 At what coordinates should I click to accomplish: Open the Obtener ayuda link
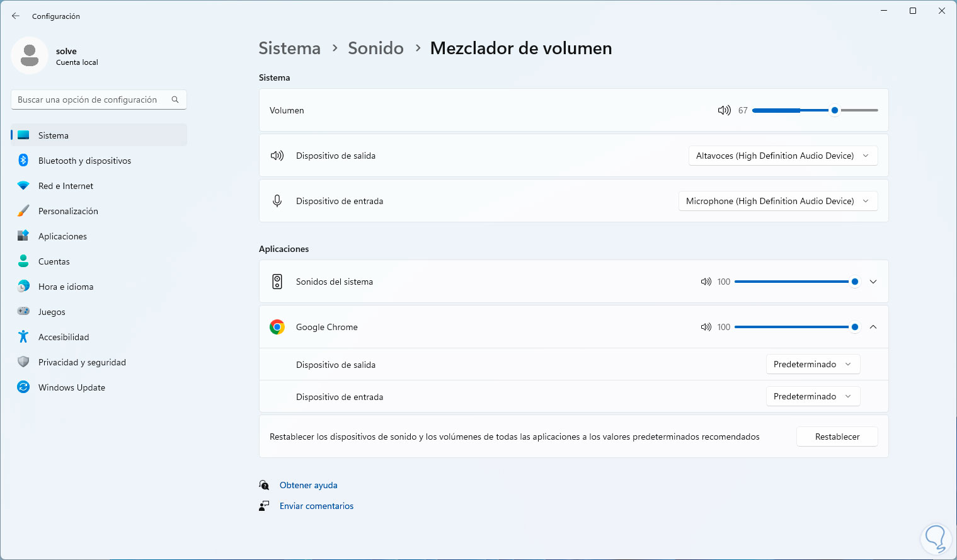pos(308,485)
